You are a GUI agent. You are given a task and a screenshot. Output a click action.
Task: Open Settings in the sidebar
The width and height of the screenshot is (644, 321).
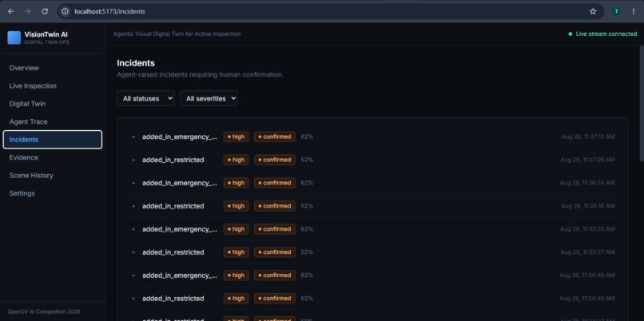(53, 193)
